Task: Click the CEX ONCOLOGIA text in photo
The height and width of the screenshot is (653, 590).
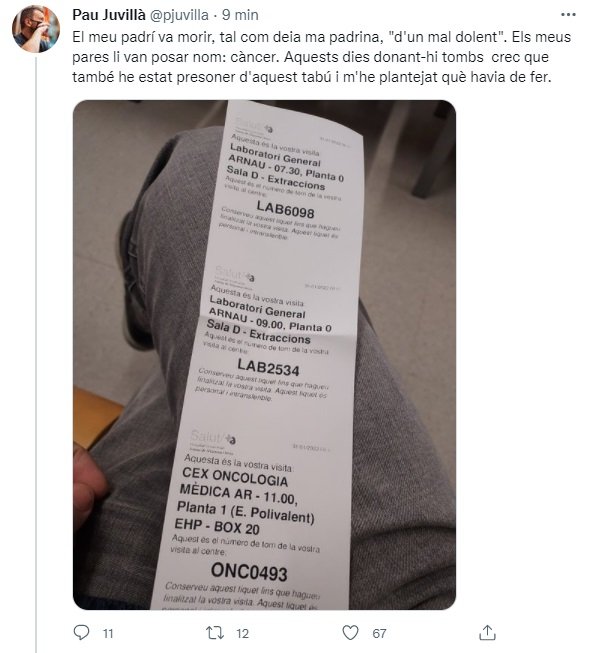Action: [x=235, y=477]
